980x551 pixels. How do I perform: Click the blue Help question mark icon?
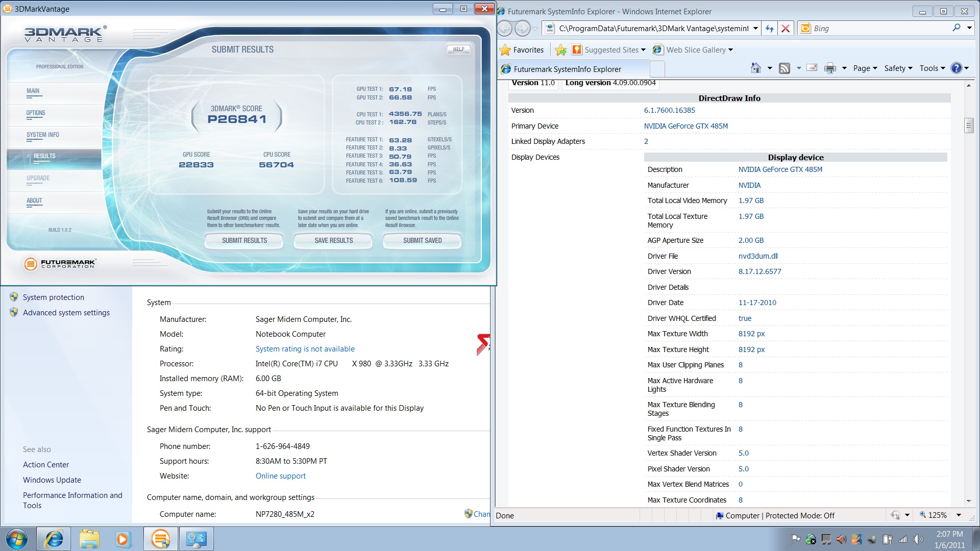957,68
